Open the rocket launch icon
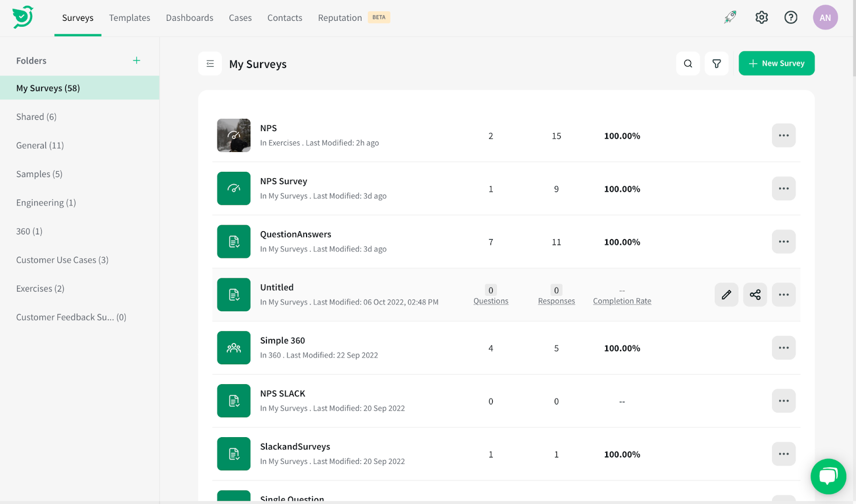856x504 pixels. pos(730,17)
